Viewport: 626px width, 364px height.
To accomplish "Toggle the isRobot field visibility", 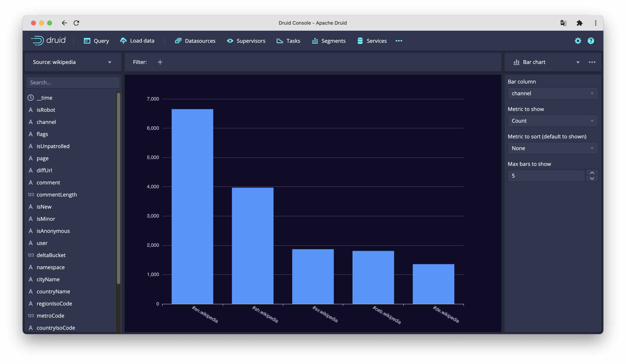I will tap(46, 110).
